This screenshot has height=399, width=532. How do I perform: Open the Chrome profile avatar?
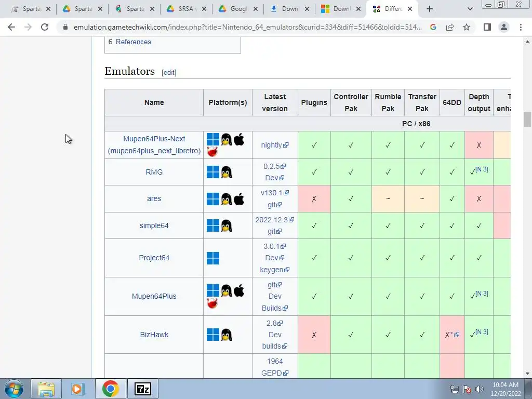tap(504, 27)
